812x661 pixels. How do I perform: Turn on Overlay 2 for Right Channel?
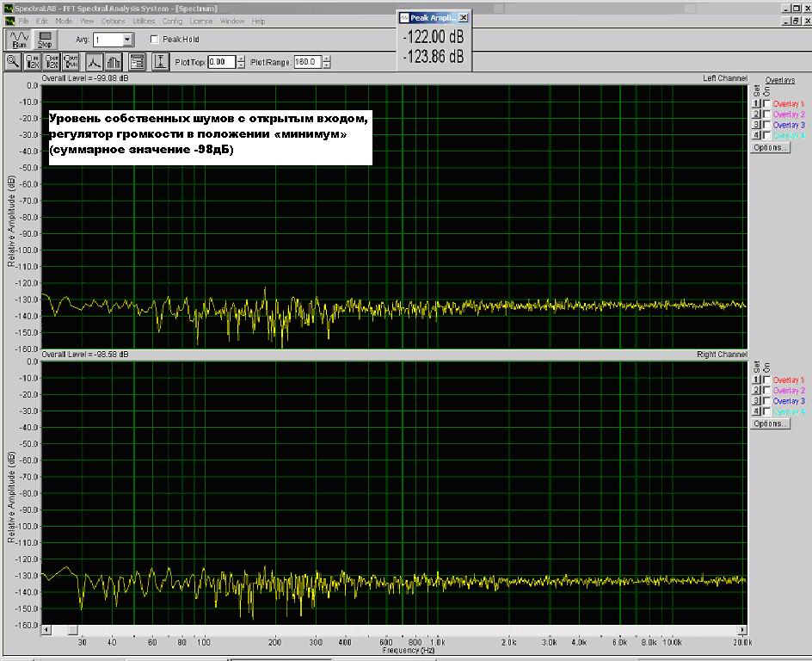point(767,391)
